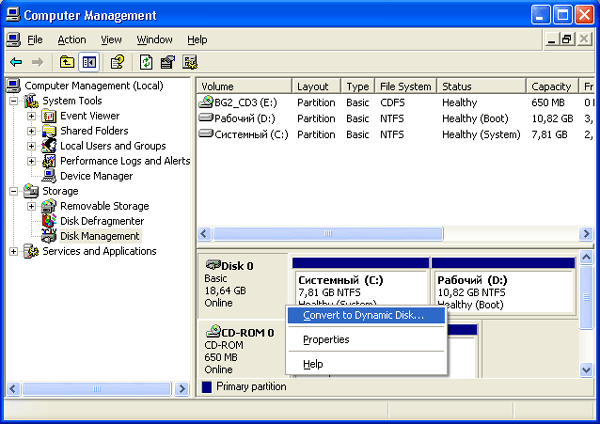This screenshot has width=600, height=424.
Task: Click the Performance Logs and Alerts icon
Action: click(49, 161)
